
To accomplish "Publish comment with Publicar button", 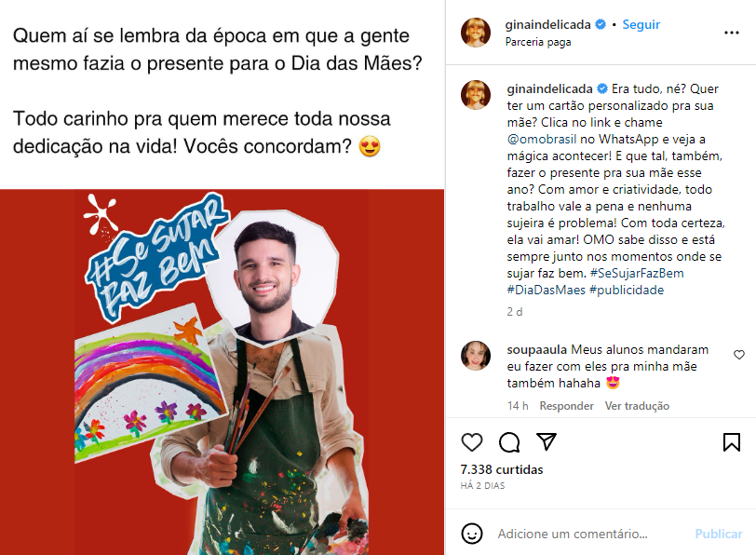I will pyautogui.click(x=719, y=534).
